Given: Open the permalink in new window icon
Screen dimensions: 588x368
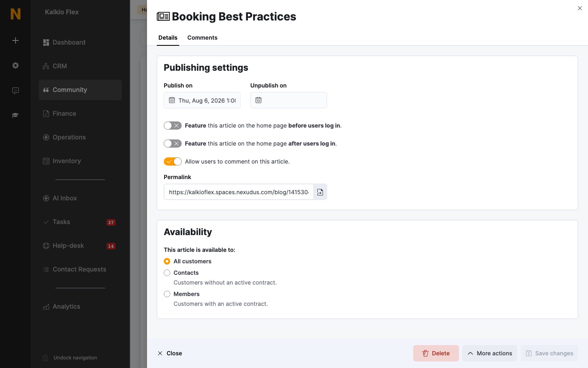Looking at the screenshot, I should pyautogui.click(x=320, y=192).
